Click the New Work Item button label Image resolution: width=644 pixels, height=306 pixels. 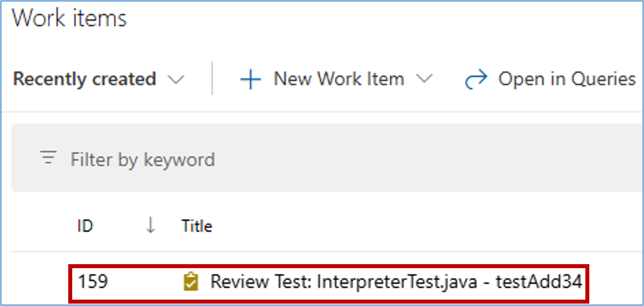tap(339, 79)
